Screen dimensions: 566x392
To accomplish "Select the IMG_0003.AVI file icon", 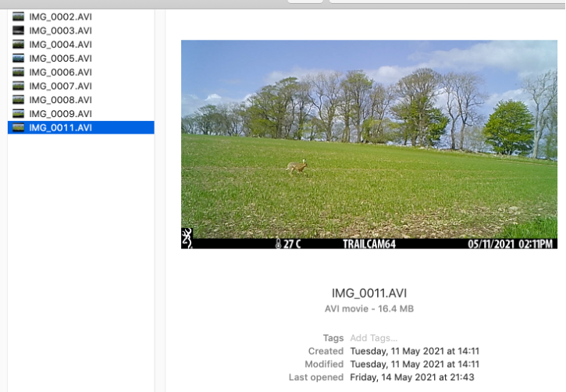I will coord(19,30).
